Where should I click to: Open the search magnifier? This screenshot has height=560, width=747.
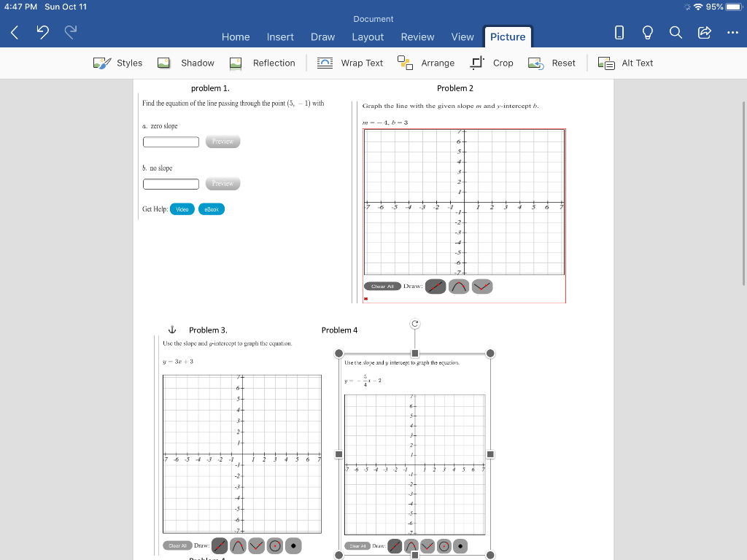676,32
